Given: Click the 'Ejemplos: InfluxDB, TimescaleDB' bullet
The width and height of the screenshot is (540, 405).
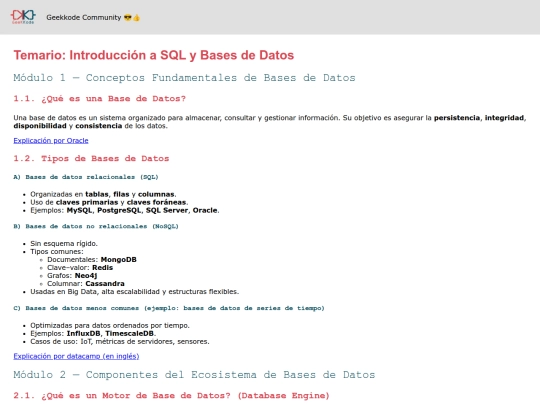Looking at the screenshot, I should click(93, 333).
